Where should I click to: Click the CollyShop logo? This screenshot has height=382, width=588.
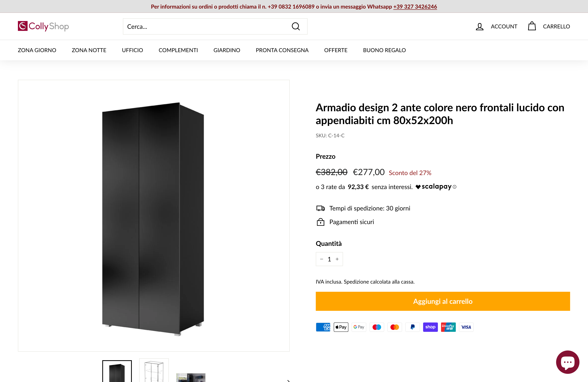(x=43, y=26)
